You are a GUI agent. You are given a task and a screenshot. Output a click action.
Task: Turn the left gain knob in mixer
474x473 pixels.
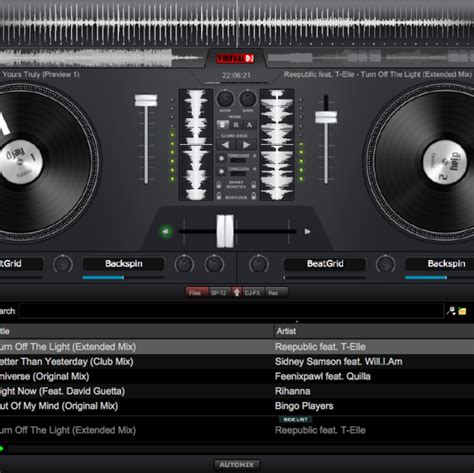(225, 99)
